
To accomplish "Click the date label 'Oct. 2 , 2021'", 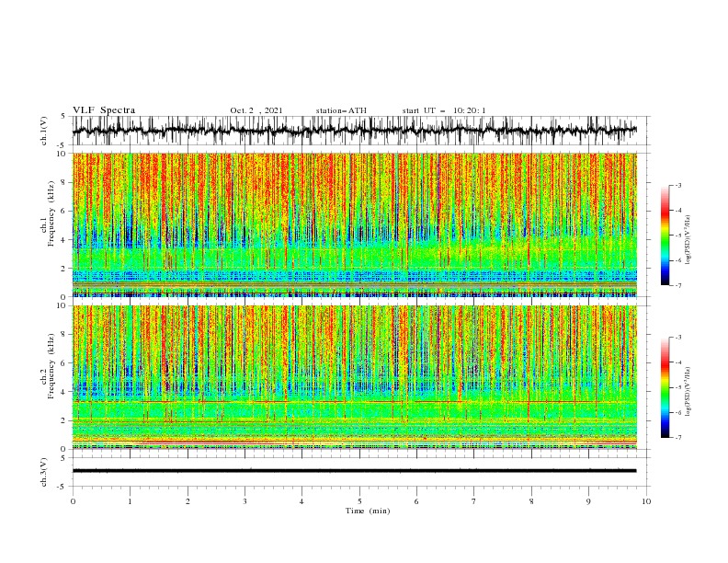I will tap(256, 110).
